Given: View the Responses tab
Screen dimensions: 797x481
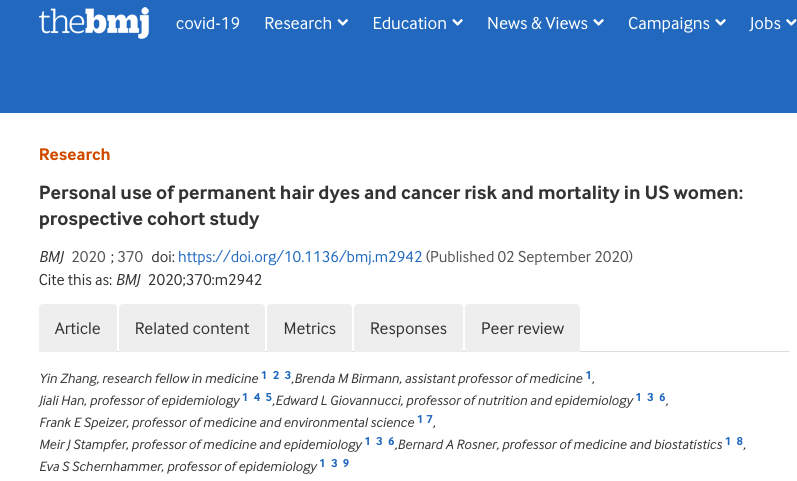Looking at the screenshot, I should (408, 328).
